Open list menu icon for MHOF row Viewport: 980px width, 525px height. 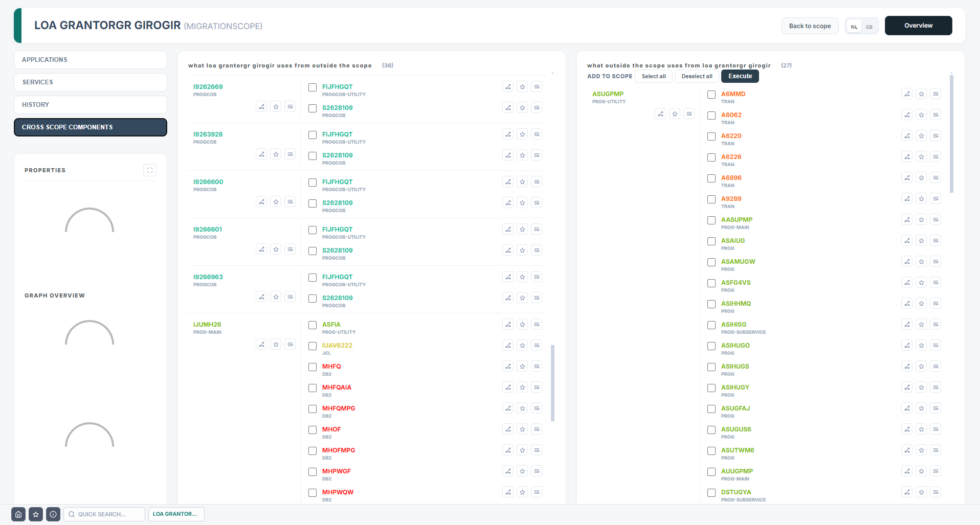537,429
